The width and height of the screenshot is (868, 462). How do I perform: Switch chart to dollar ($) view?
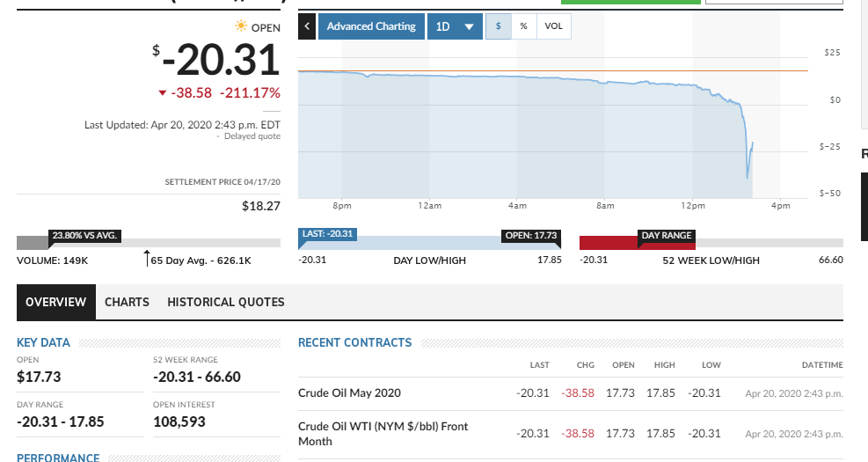(499, 26)
